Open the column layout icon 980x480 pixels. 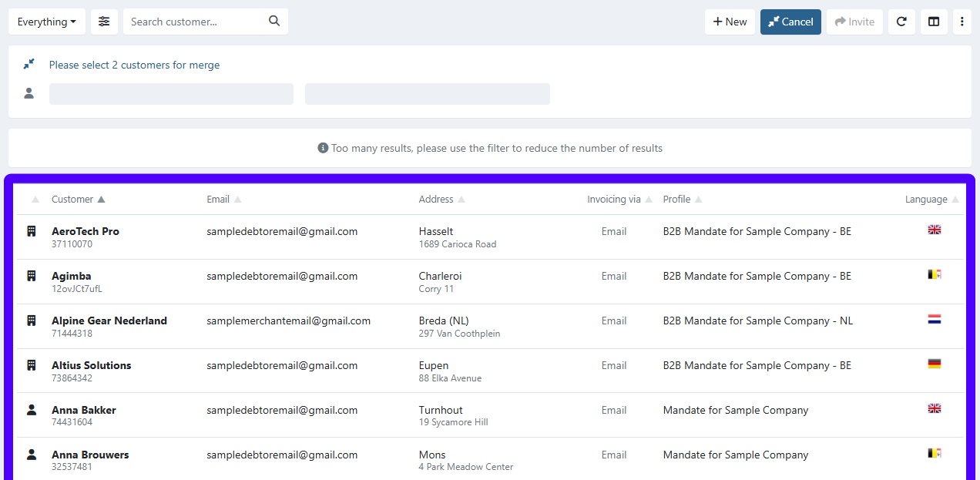(x=934, y=22)
